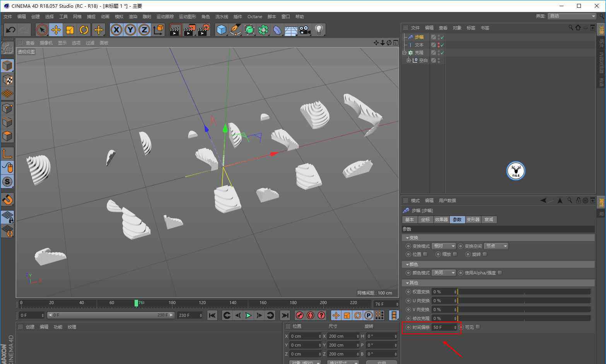606x364 pixels.
Task: Toggle the 时间偏移 keyframe radio dot
Action: [408, 327]
